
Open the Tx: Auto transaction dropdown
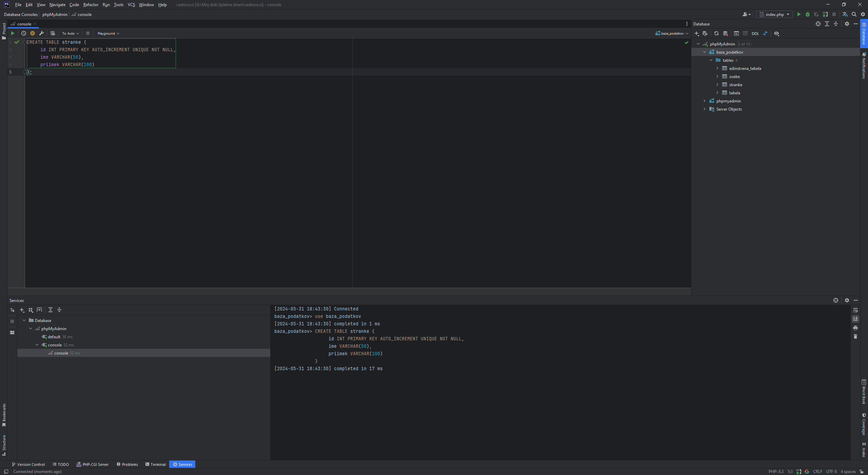coord(71,33)
